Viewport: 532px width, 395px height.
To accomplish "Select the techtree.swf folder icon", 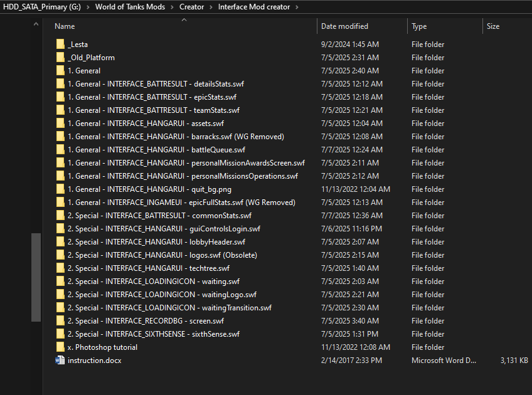I will tap(60, 268).
